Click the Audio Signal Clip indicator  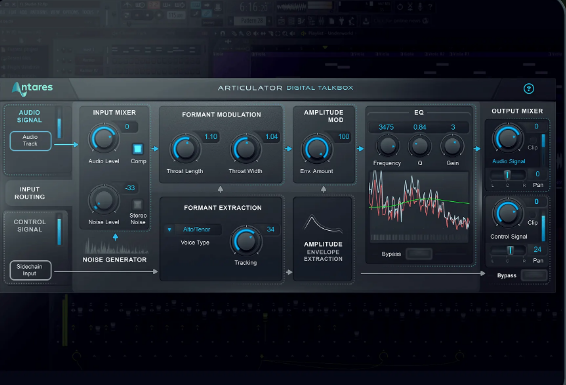point(532,140)
